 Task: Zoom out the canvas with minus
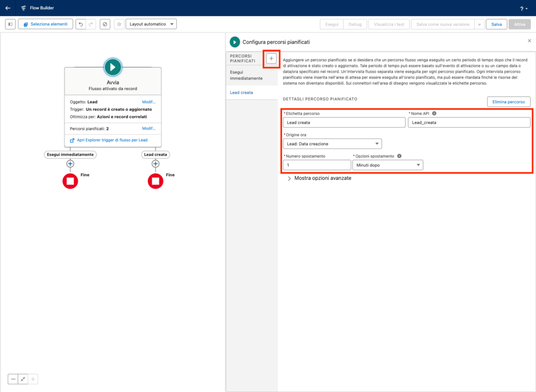pos(13,379)
